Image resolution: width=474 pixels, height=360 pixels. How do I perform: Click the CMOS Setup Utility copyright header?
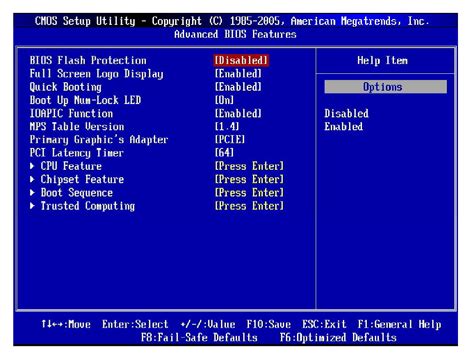pos(232,21)
